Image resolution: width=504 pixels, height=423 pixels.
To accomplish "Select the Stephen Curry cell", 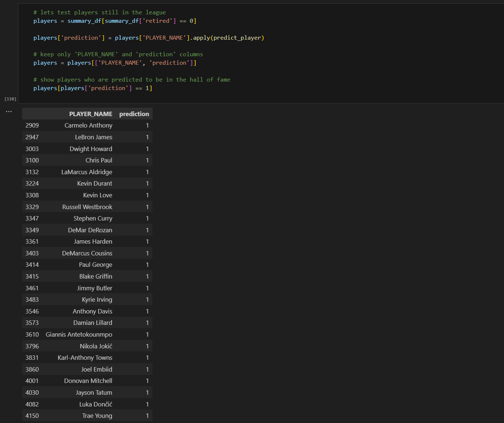I will [x=93, y=218].
